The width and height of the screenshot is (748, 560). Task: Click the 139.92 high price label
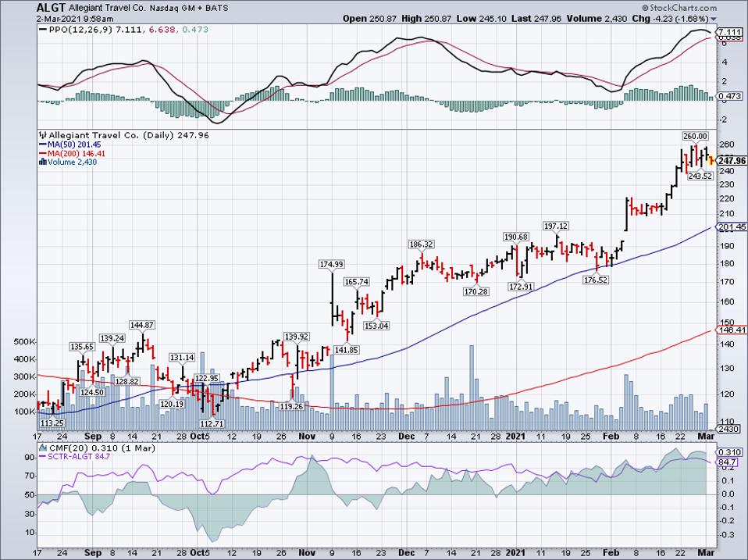point(297,337)
